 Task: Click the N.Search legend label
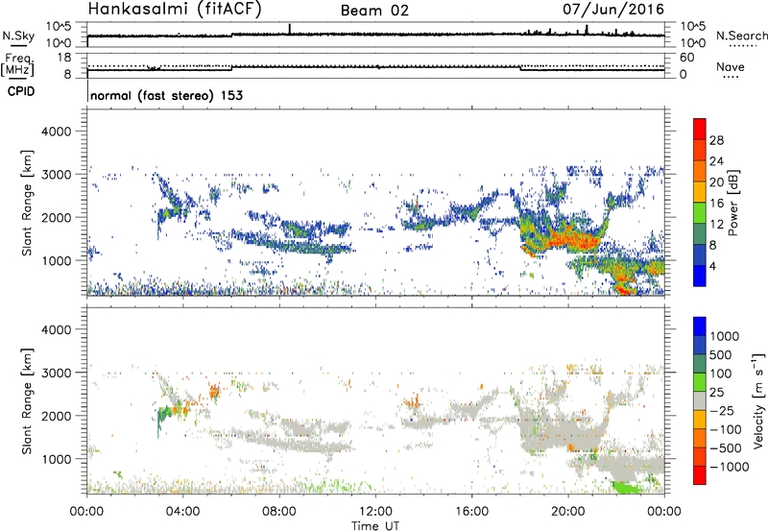(x=742, y=36)
